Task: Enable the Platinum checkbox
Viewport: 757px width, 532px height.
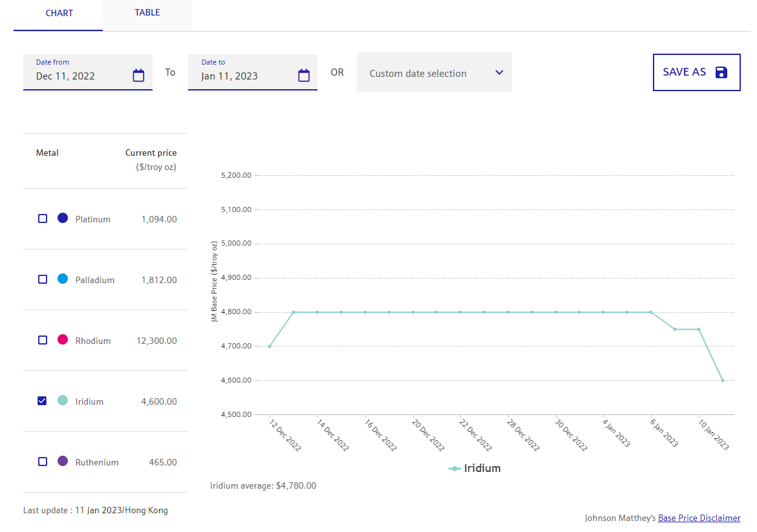Action: tap(43, 219)
